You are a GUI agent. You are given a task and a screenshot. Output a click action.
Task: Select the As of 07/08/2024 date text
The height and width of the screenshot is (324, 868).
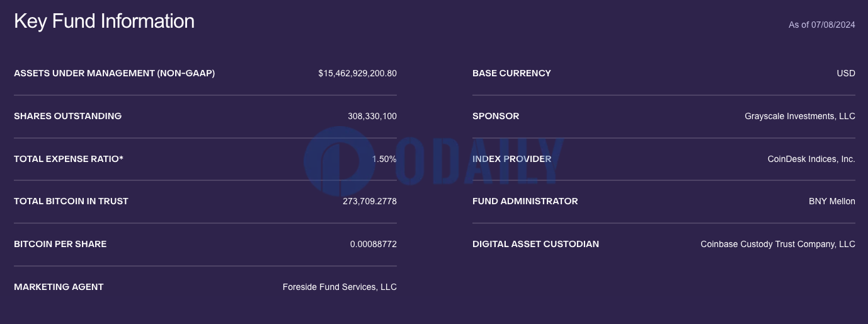[x=821, y=25]
